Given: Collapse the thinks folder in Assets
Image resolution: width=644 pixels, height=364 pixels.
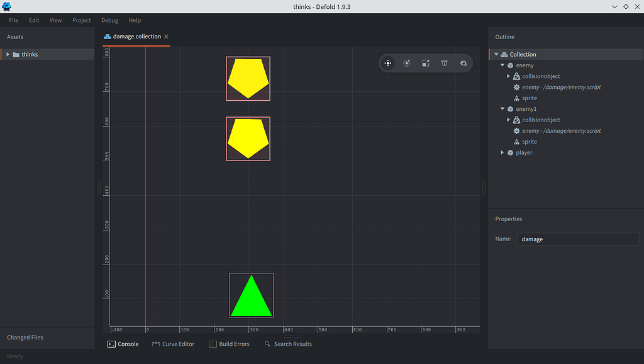Looking at the screenshot, I should [8, 54].
